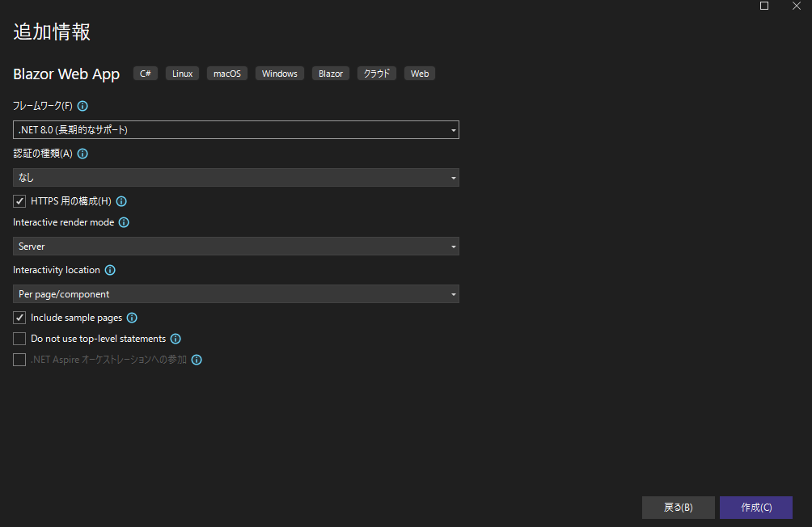Click the クラウド tag
The image size is (812, 527).
coord(377,74)
